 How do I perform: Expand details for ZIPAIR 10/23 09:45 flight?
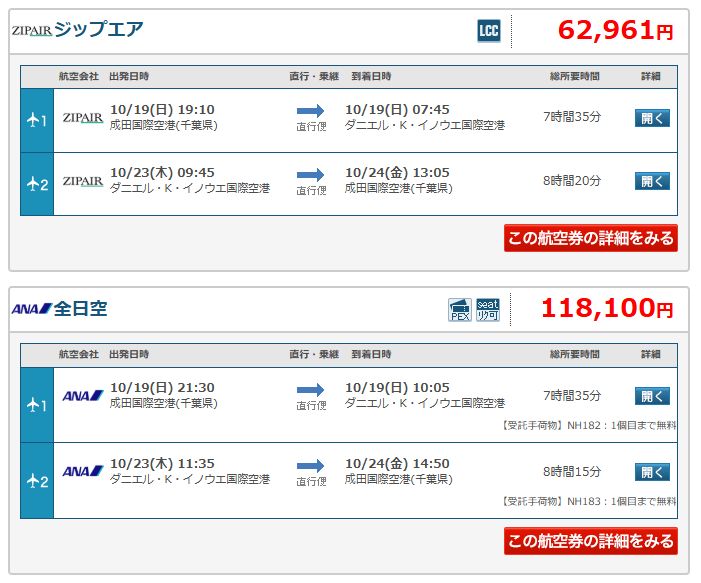tap(652, 181)
